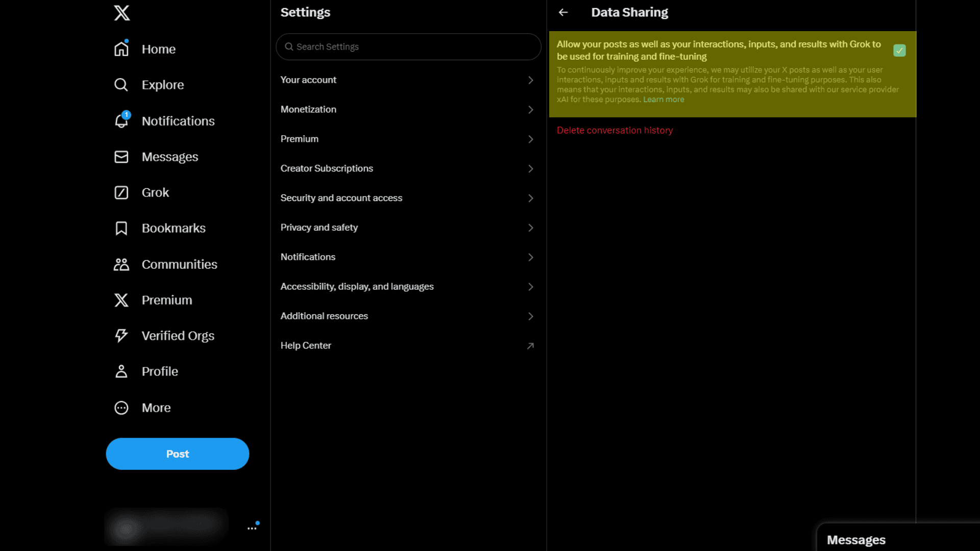
Task: Click the blue Post button
Action: tap(177, 454)
